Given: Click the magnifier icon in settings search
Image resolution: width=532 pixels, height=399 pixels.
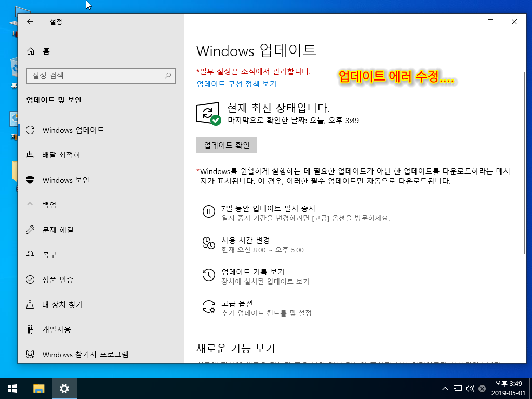Looking at the screenshot, I should [x=168, y=76].
